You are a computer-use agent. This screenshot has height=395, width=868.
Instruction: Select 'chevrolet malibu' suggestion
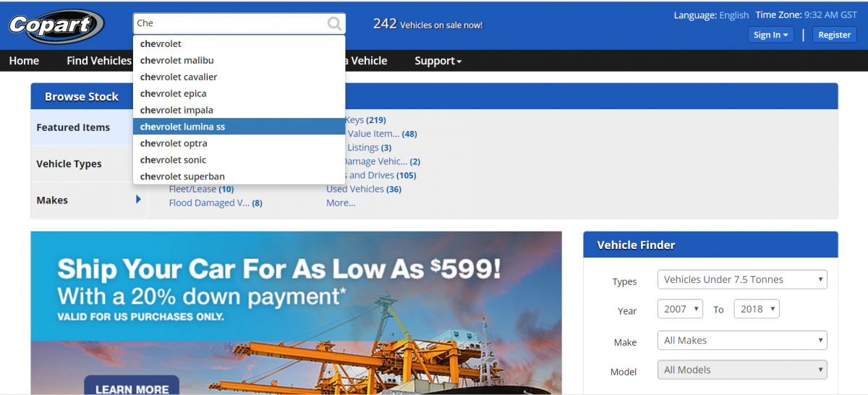click(x=239, y=60)
